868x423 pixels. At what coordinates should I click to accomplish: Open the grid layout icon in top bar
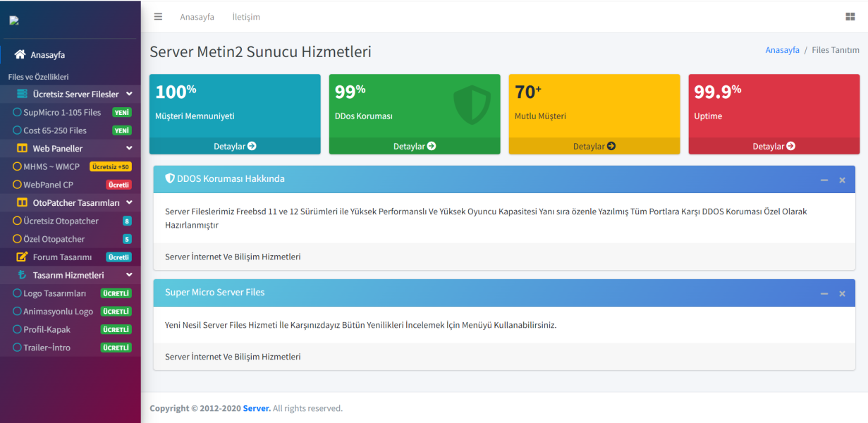(850, 17)
